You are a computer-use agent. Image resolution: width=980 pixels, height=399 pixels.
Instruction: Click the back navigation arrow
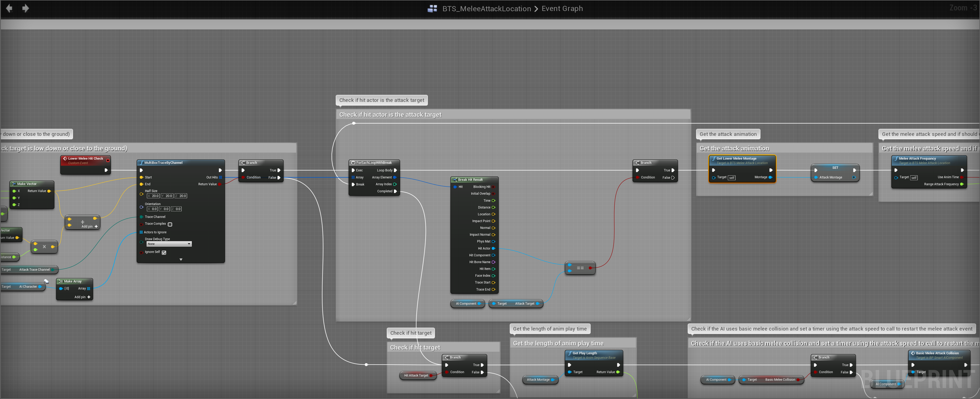click(9, 8)
